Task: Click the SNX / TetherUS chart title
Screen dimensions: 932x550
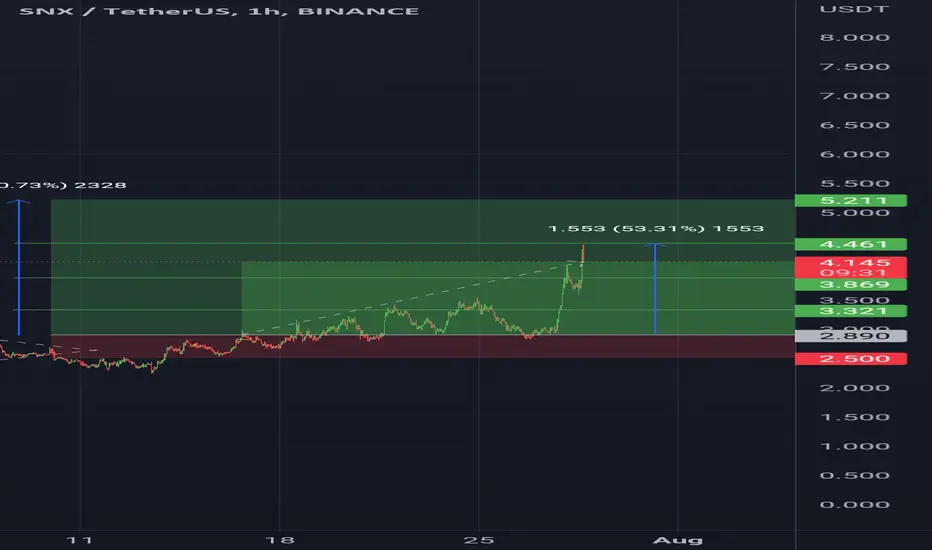Action: click(x=219, y=11)
